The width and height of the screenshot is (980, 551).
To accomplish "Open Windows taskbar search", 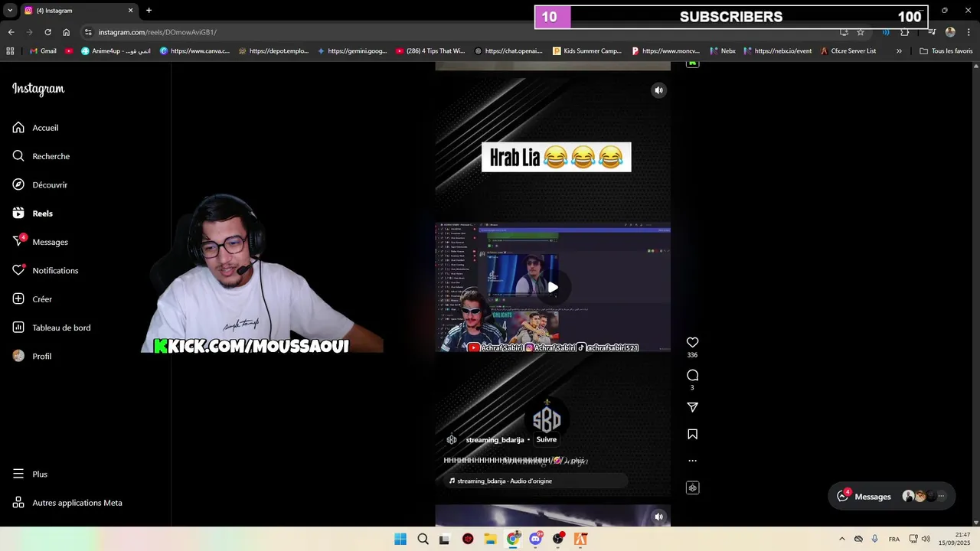I will (423, 539).
